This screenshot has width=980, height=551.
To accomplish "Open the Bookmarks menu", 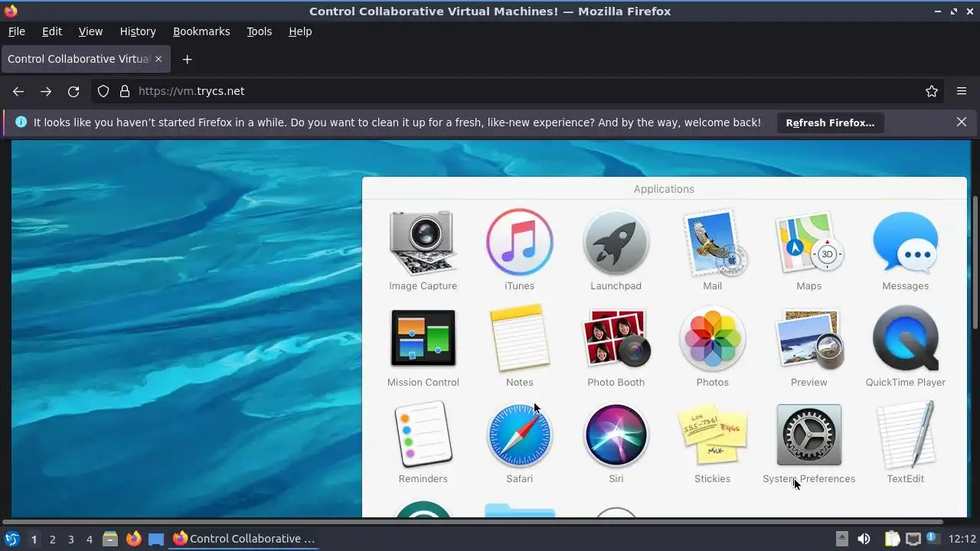I will 201,31.
